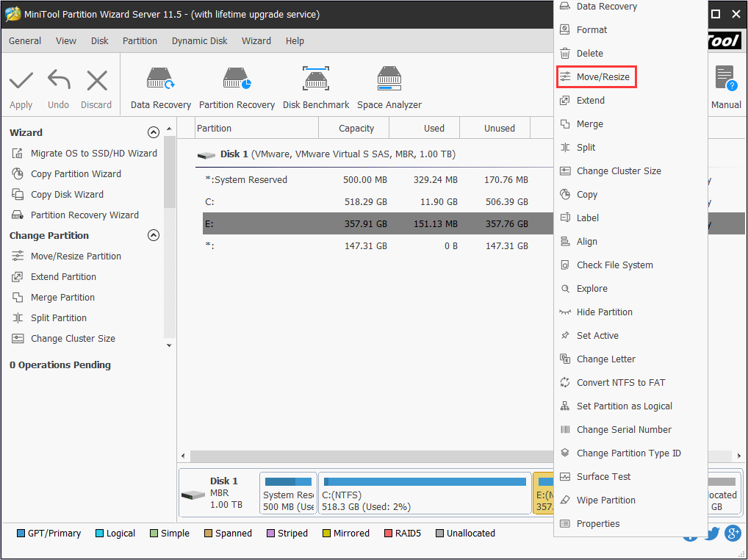Pick Label in the context menu
748x560 pixels.
630,218
